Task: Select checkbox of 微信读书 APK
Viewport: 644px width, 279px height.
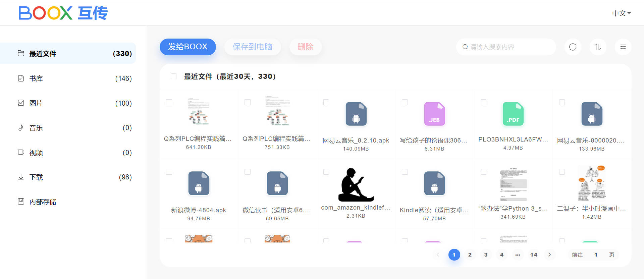Action: point(248,172)
